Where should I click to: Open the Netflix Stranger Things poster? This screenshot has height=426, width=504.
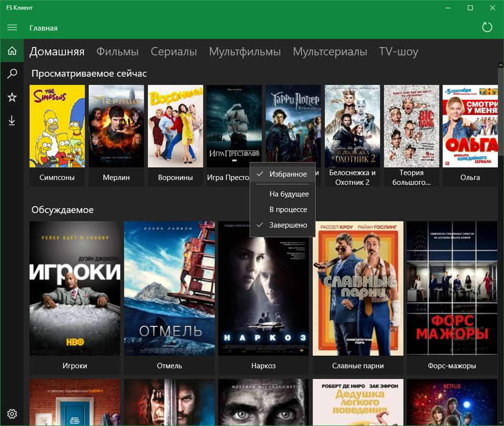pos(452,402)
